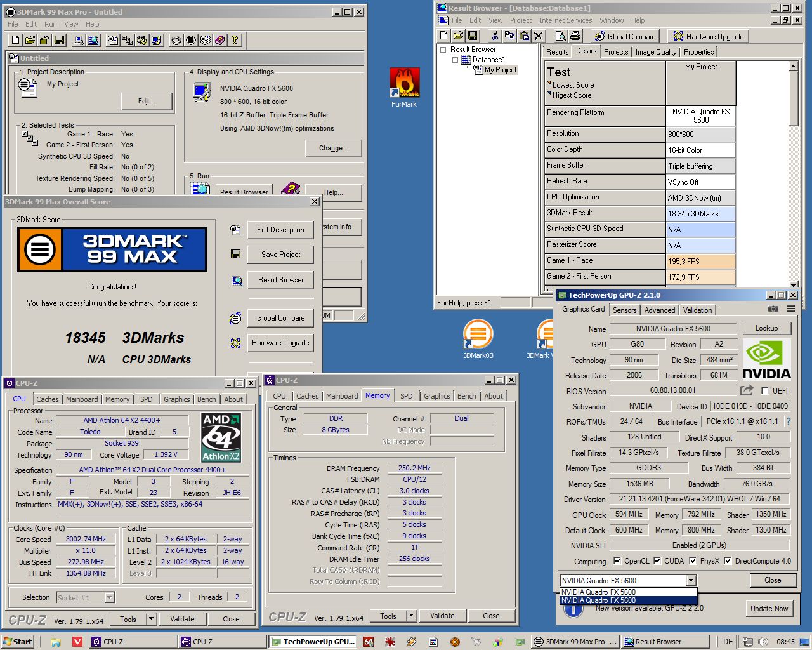Screen dimensions: 812x650
Task: Click the DE language indicator in taskbar
Action: coord(728,642)
